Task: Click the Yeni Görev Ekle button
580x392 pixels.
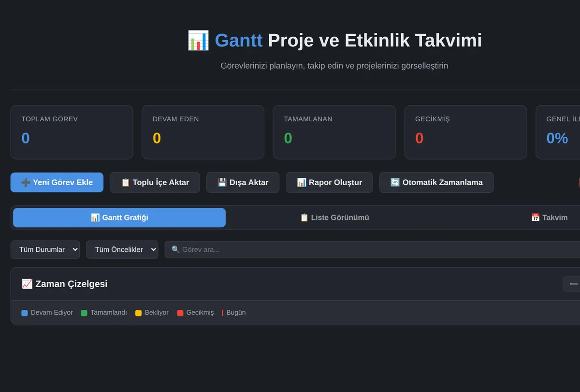Action: click(57, 182)
